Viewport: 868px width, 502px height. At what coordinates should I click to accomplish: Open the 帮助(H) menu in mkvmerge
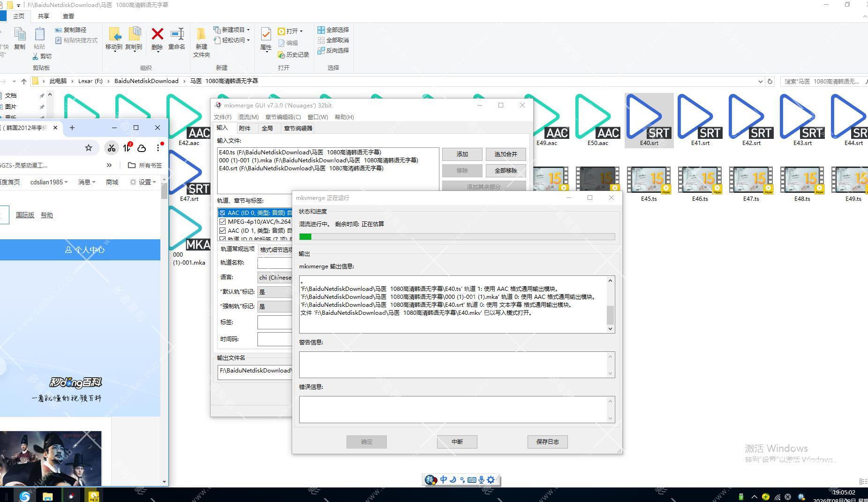click(344, 117)
